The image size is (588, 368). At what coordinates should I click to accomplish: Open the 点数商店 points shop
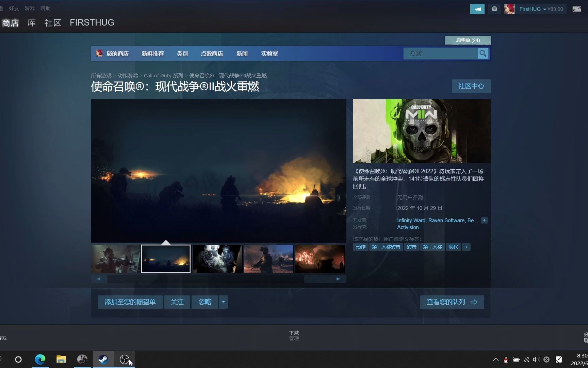pos(212,53)
